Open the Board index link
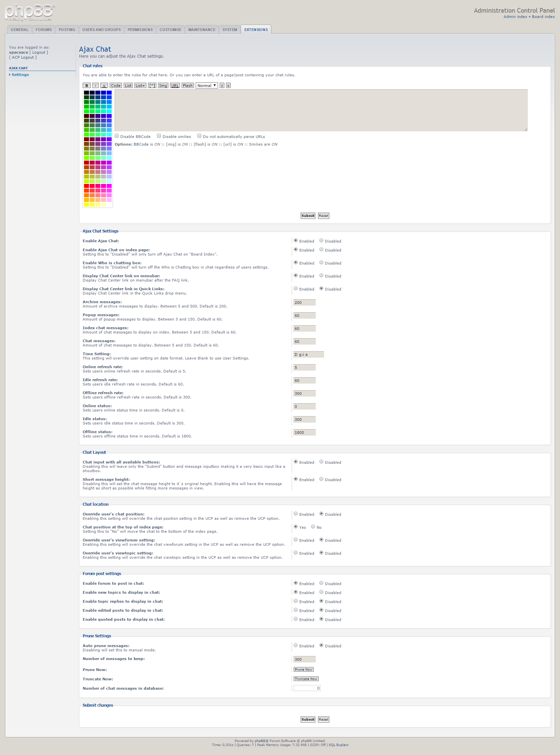 (543, 17)
